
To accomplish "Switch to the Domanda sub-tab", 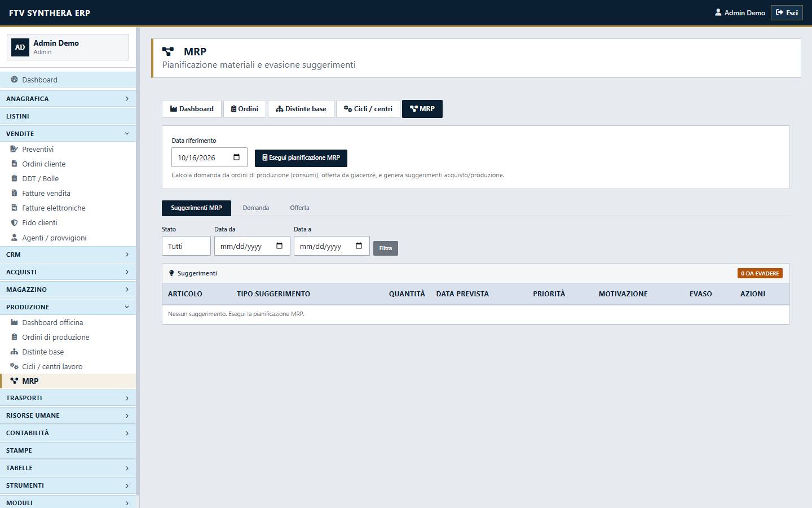I will pos(256,208).
